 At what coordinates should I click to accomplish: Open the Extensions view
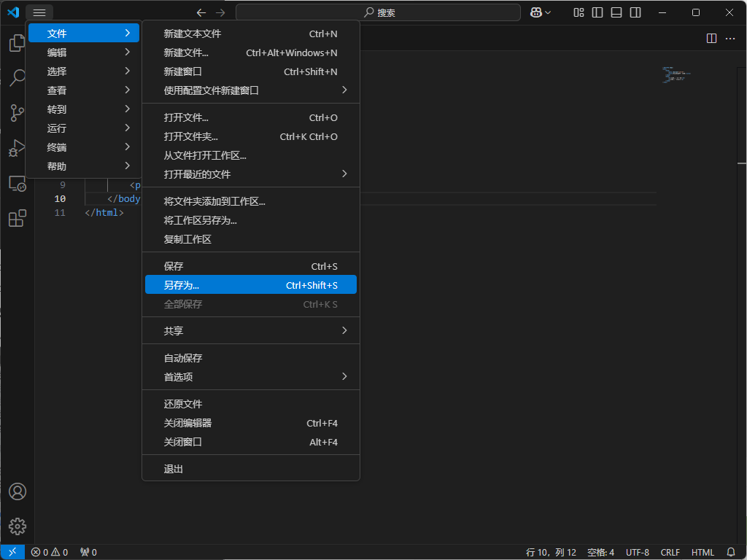click(x=18, y=218)
